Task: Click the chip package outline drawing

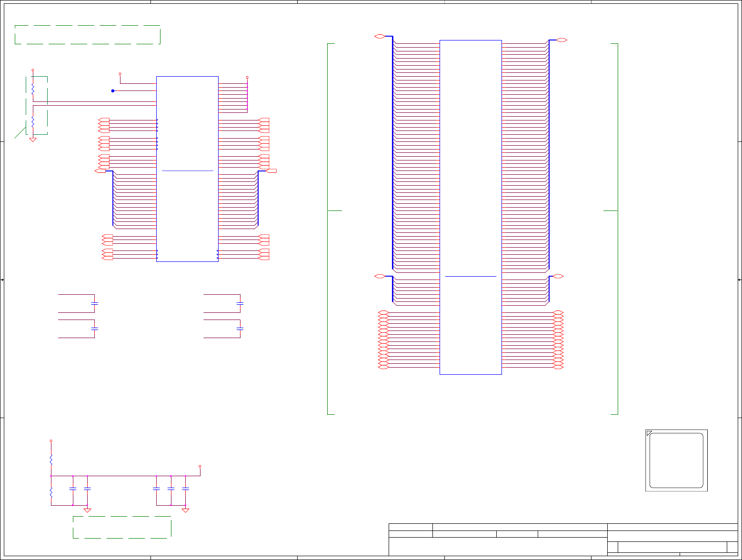Action: (x=676, y=460)
